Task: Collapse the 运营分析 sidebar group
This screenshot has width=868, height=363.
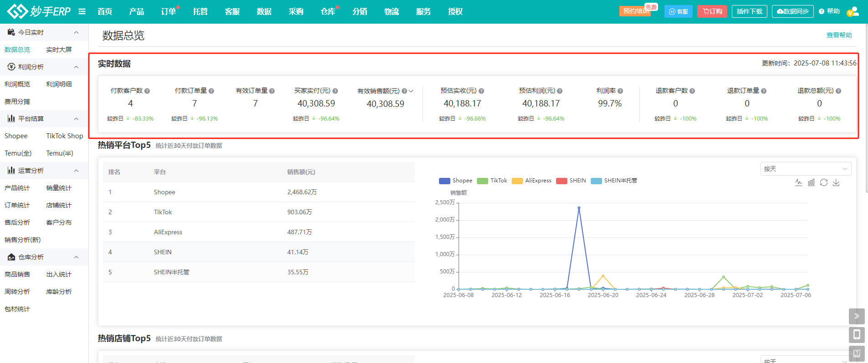Action: pos(77,171)
